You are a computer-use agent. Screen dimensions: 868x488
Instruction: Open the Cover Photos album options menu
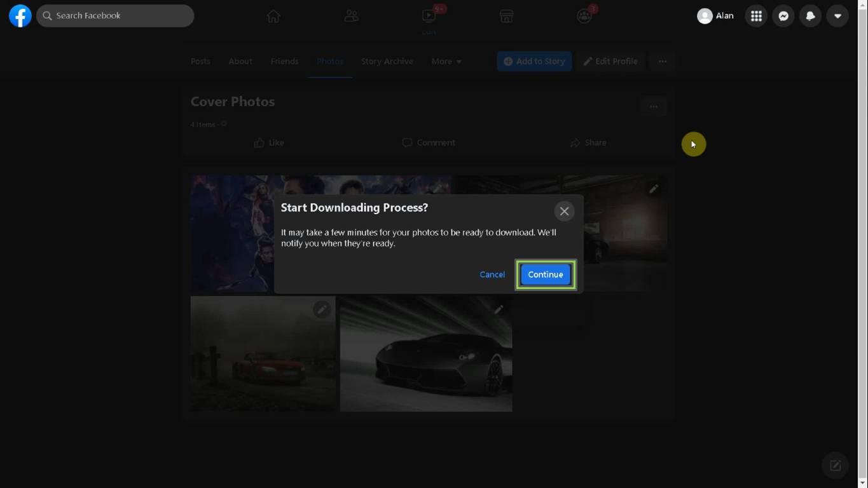[x=654, y=106]
